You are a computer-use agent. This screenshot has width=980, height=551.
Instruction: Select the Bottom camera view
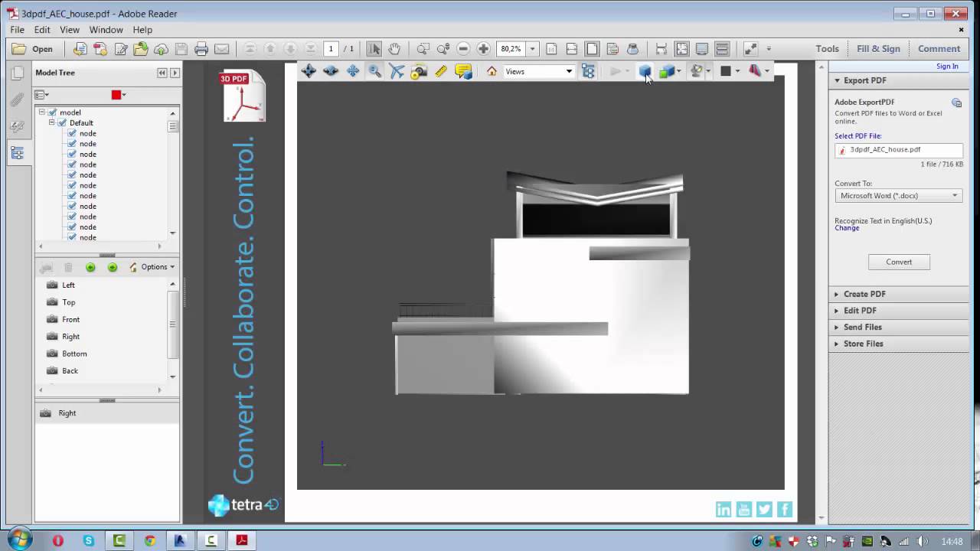tap(74, 354)
